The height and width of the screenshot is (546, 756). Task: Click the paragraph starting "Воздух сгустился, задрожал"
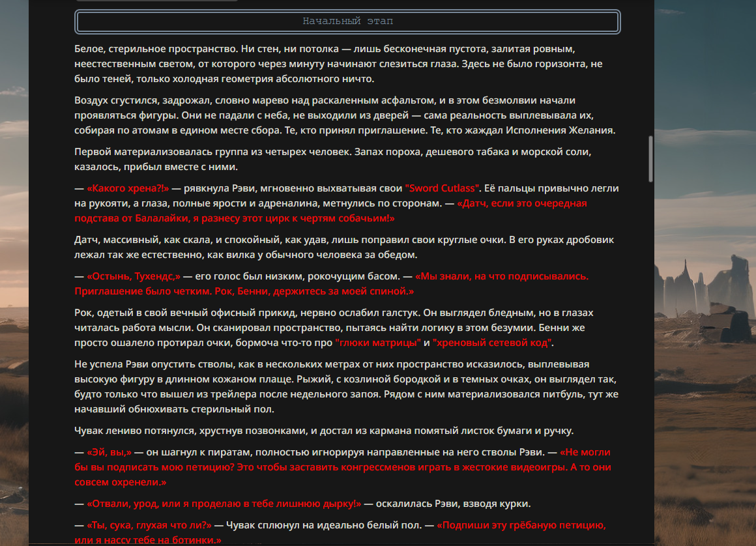[345, 116]
